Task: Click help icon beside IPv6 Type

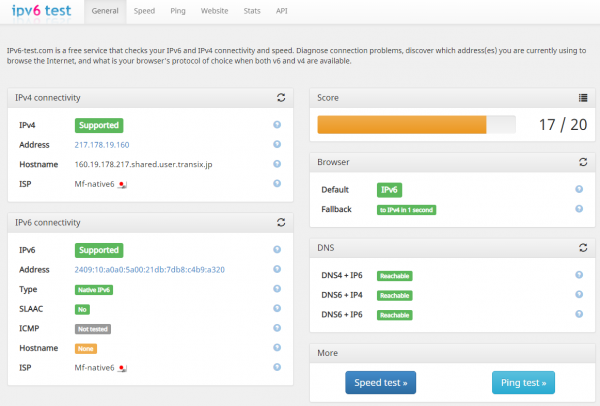Action: coord(277,289)
